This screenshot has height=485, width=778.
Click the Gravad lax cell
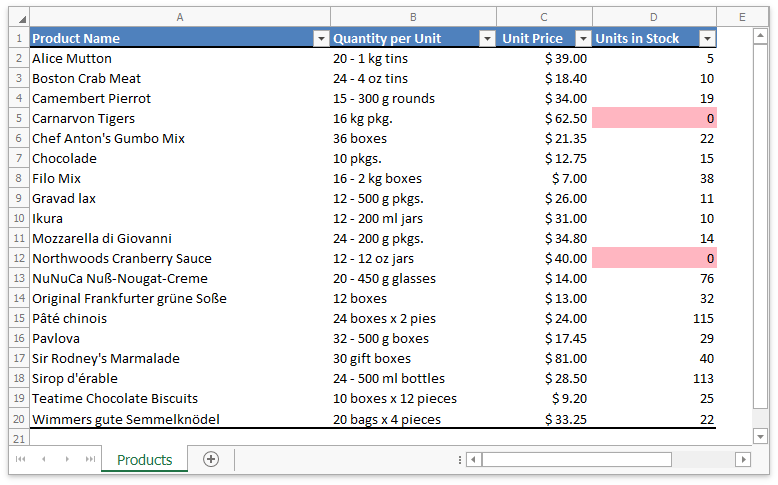(180, 199)
